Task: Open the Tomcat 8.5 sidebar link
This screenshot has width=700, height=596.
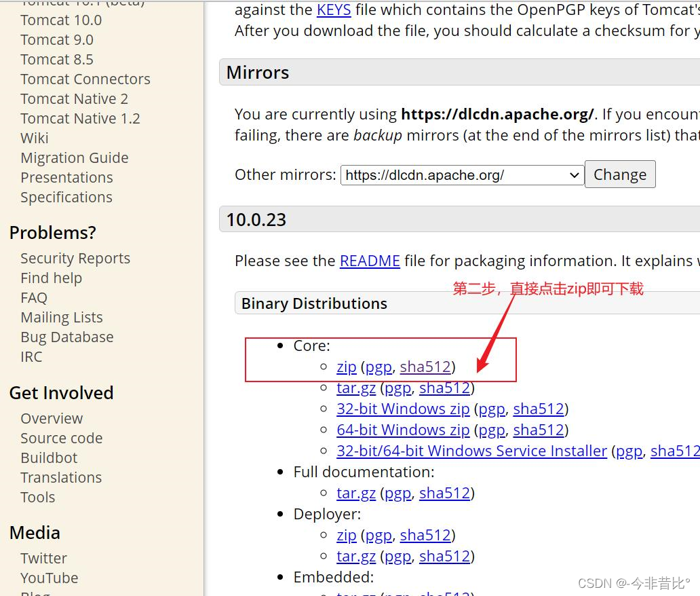Action: tap(57, 60)
